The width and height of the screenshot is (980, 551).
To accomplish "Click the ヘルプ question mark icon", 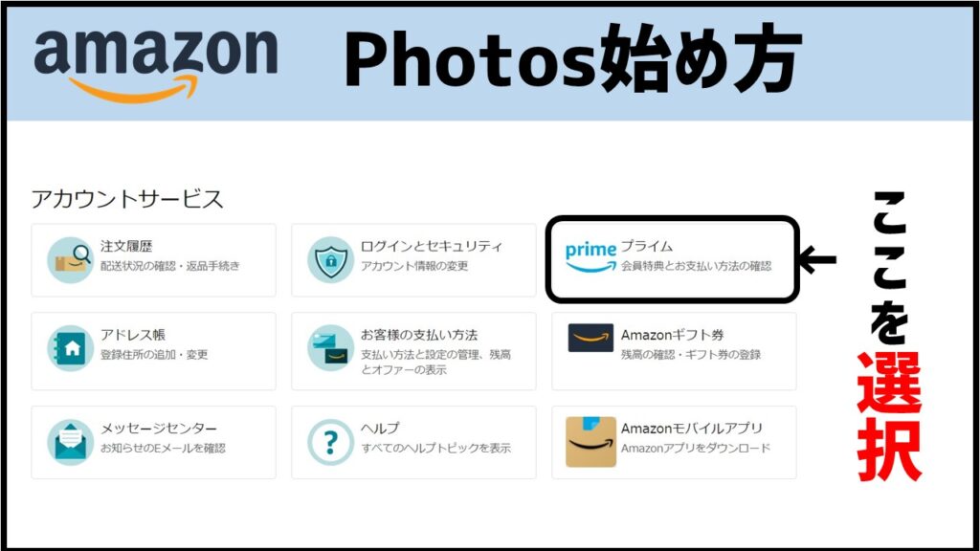I will coord(330,442).
